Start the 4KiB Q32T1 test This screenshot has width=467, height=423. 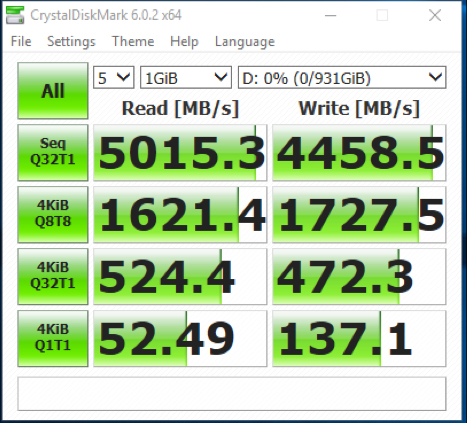(53, 276)
